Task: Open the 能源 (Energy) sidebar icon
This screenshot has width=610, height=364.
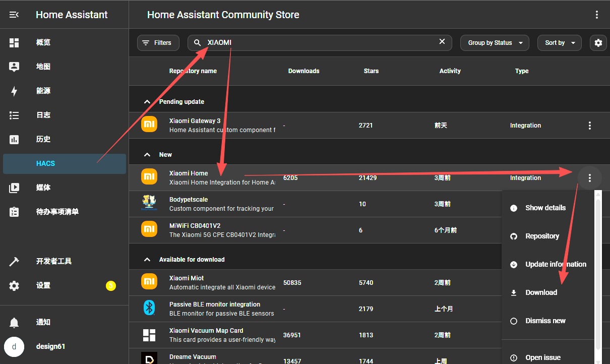Action: tap(14, 91)
